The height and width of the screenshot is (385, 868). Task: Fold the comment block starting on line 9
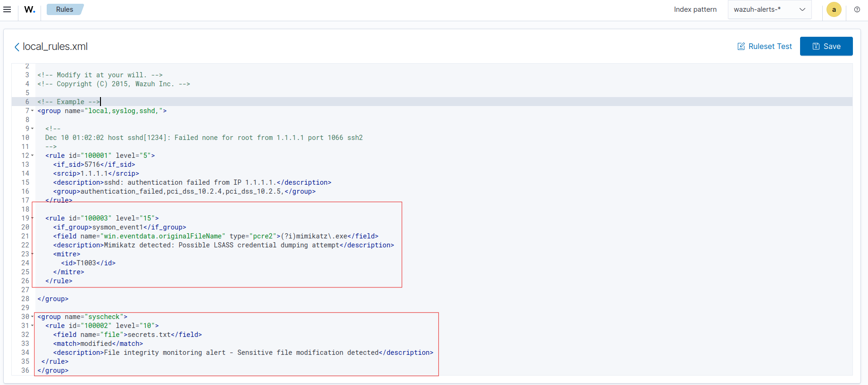tap(33, 129)
